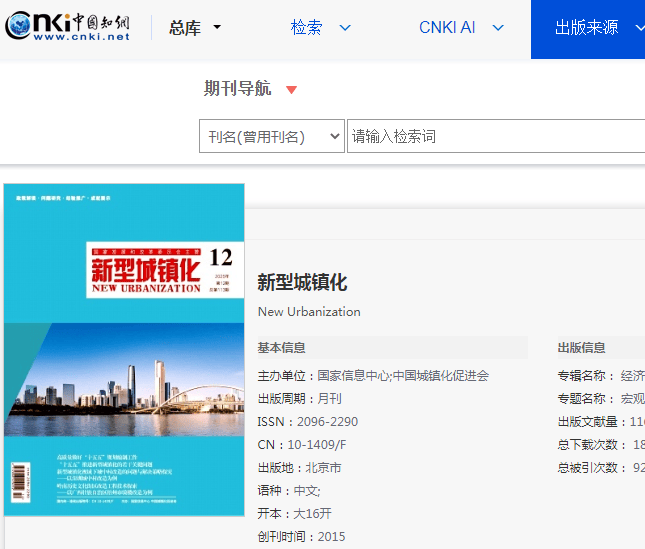
Task: Click the 新型城镇化 journal cover thumbnail
Action: tap(124, 350)
